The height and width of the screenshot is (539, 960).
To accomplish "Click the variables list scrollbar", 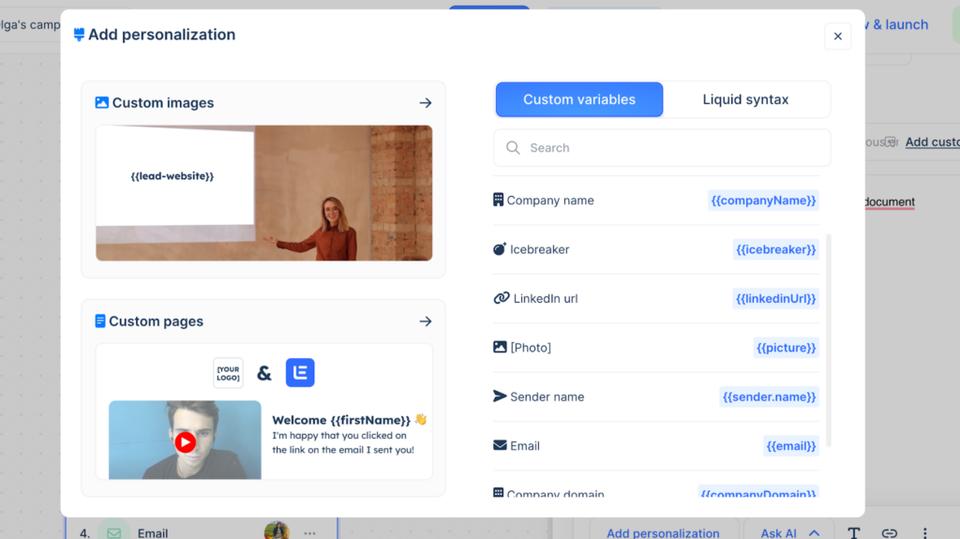I will click(828, 340).
